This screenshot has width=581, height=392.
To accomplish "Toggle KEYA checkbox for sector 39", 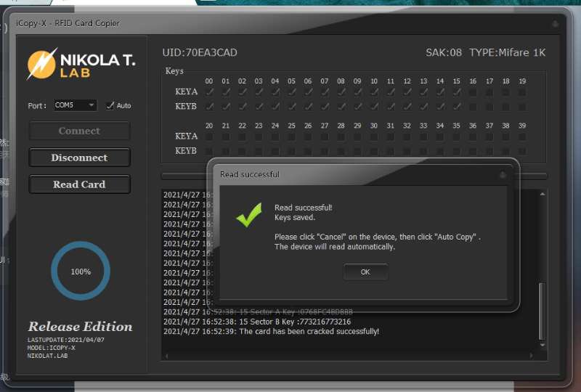I will click(x=522, y=136).
